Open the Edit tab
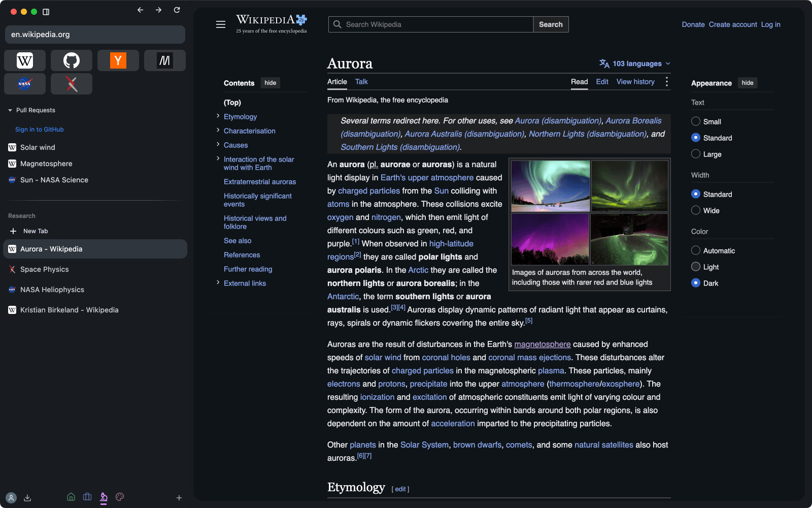 click(602, 82)
